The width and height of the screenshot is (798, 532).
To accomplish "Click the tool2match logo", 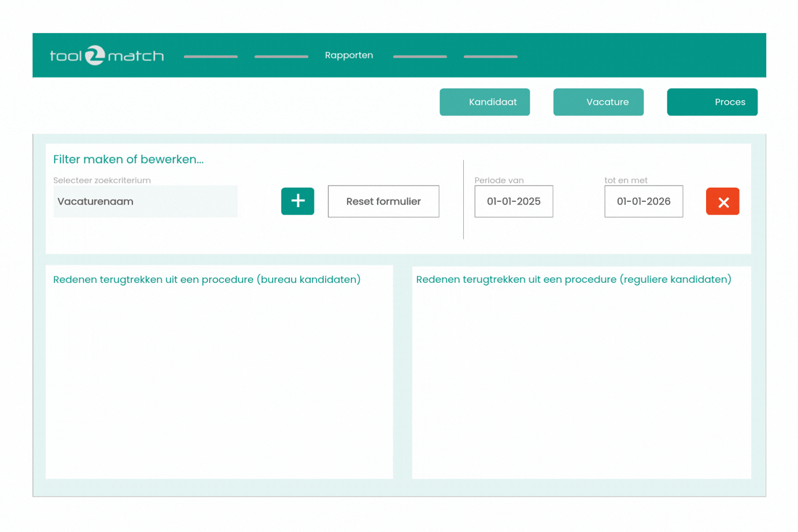I will point(106,56).
